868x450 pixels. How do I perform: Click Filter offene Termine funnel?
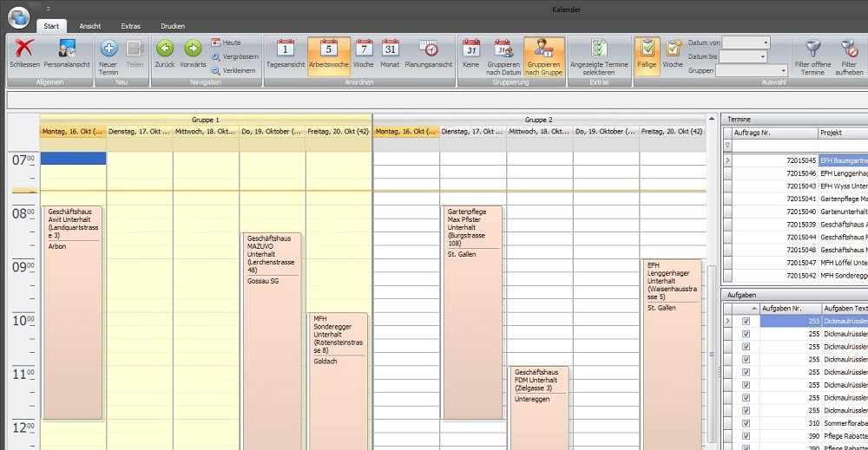click(x=812, y=57)
